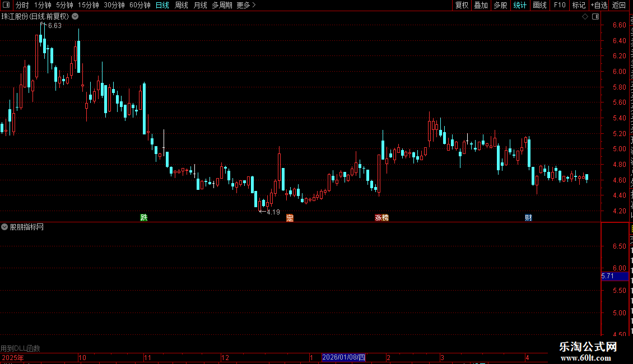
Task: Click the 2025年 label on time axis
Action: (x=12, y=357)
